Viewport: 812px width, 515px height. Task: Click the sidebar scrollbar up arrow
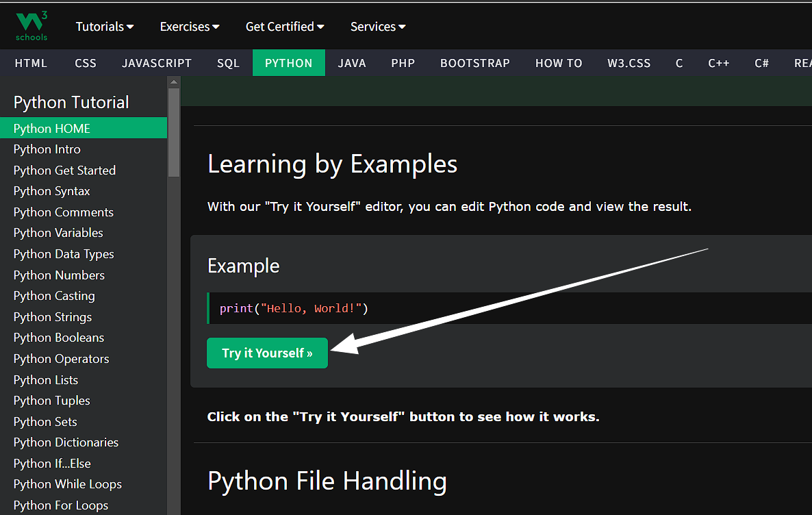(x=174, y=81)
